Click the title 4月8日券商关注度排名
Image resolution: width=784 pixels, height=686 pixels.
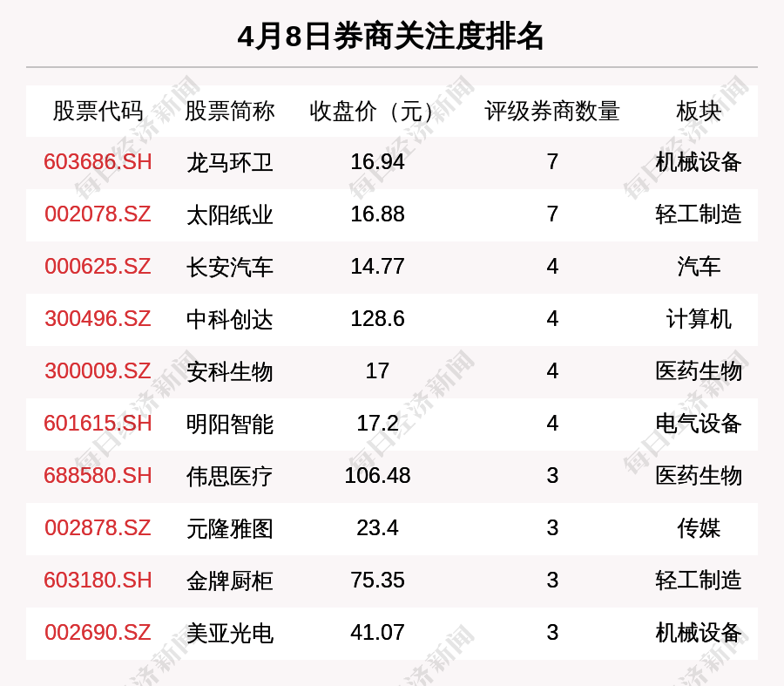coord(391,37)
